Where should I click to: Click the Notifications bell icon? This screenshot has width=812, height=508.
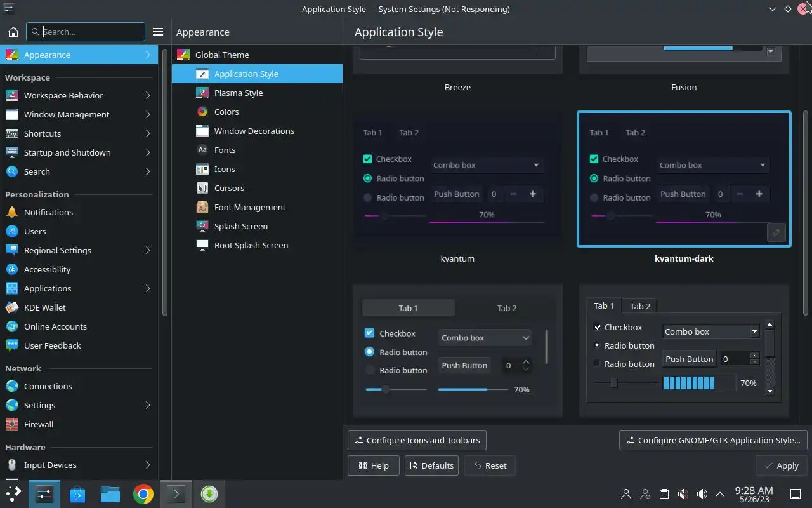tap(12, 212)
